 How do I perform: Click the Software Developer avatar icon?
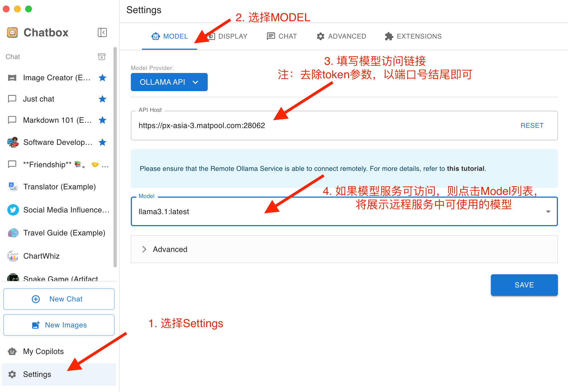pyautogui.click(x=13, y=142)
